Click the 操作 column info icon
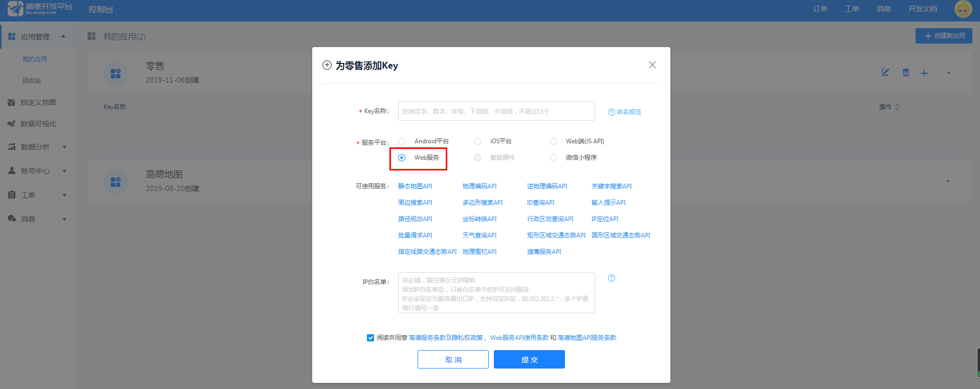 click(897, 107)
